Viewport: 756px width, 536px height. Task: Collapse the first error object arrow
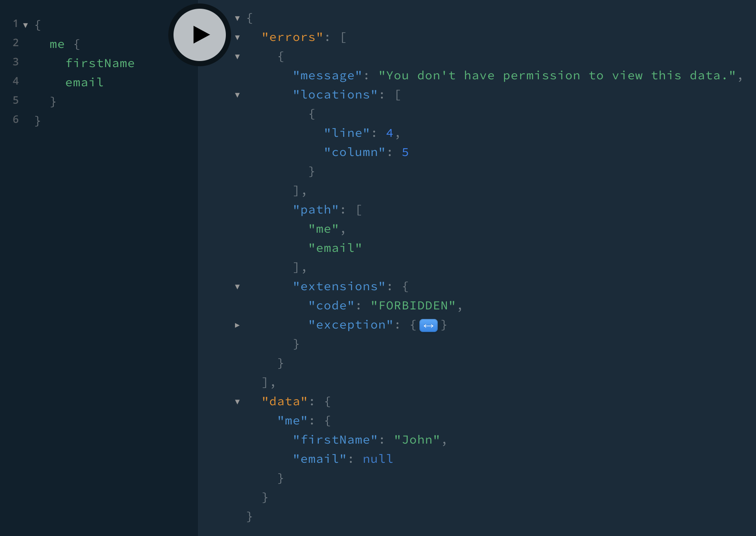[x=237, y=57]
